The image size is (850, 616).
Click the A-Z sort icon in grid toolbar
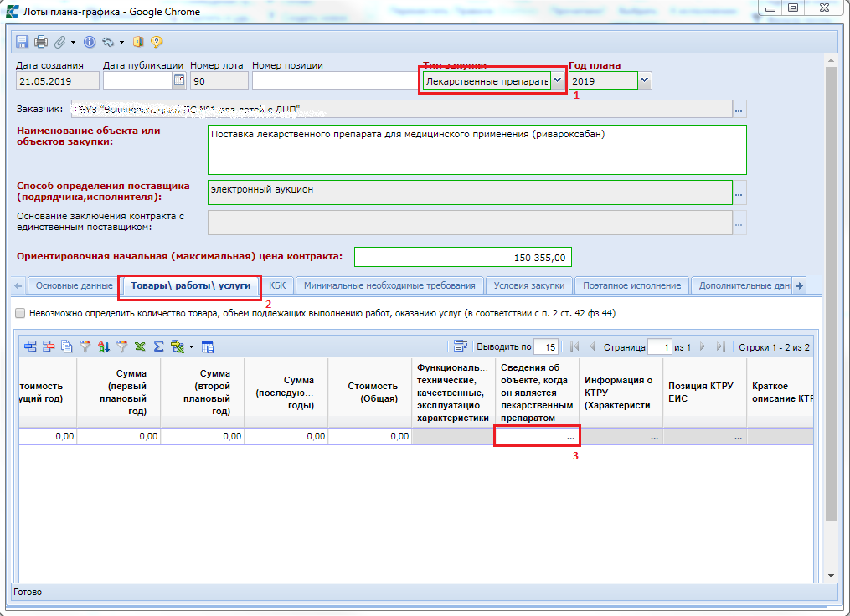coord(104,346)
